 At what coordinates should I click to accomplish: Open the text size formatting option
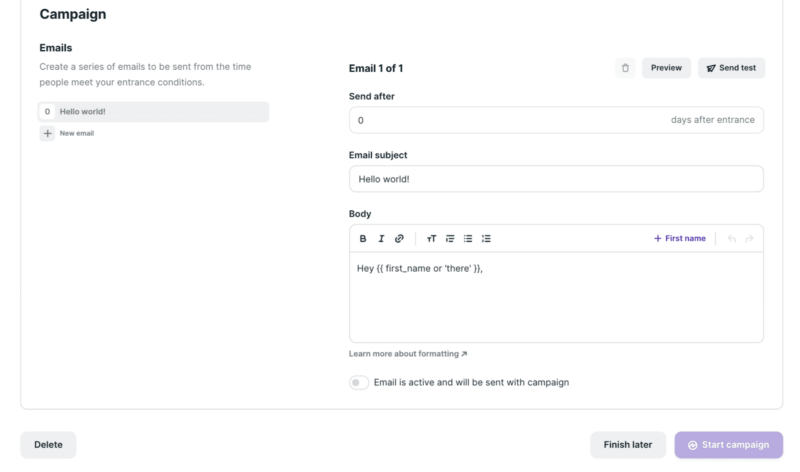(432, 239)
